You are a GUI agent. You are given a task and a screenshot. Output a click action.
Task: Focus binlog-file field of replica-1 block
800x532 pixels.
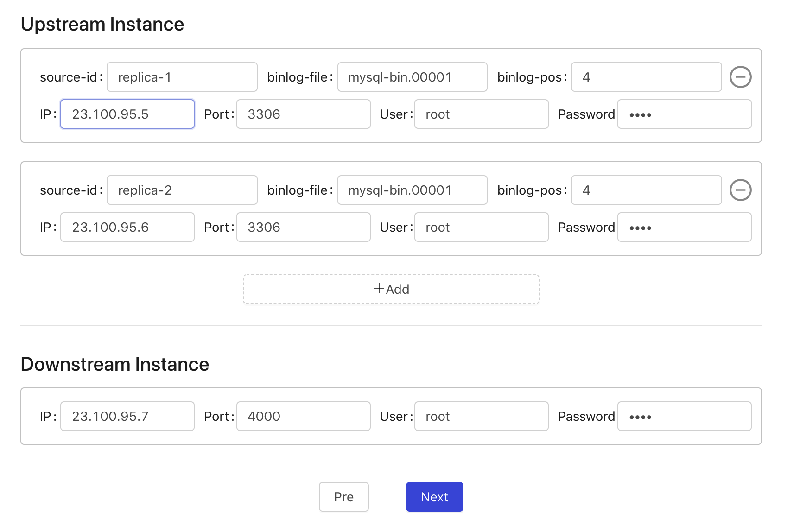pos(413,77)
